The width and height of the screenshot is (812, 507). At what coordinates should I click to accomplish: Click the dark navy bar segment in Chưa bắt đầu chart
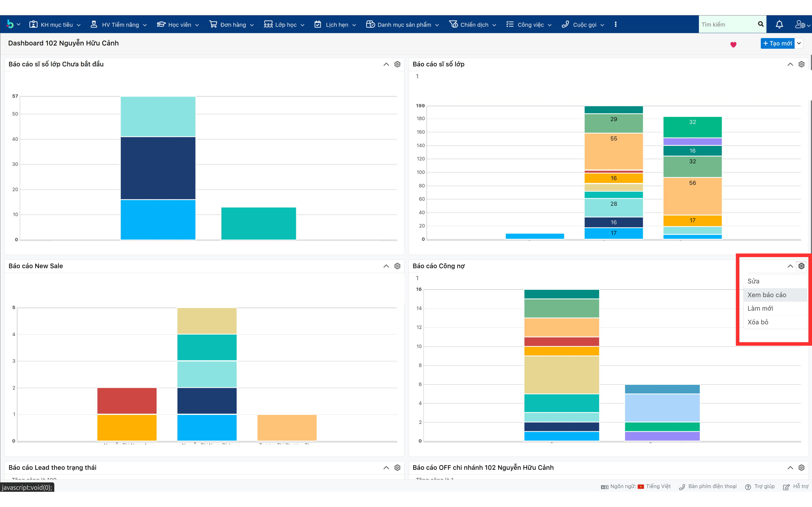(158, 168)
